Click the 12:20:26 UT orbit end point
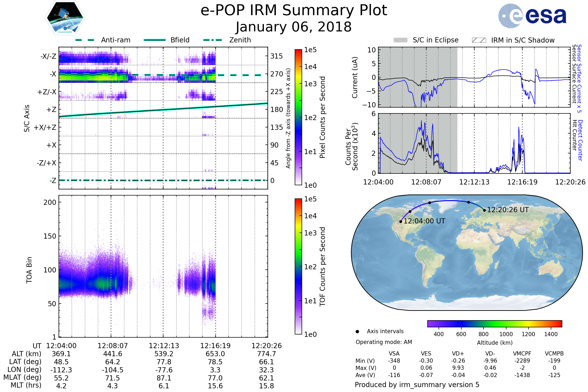588x392 pixels. click(485, 210)
